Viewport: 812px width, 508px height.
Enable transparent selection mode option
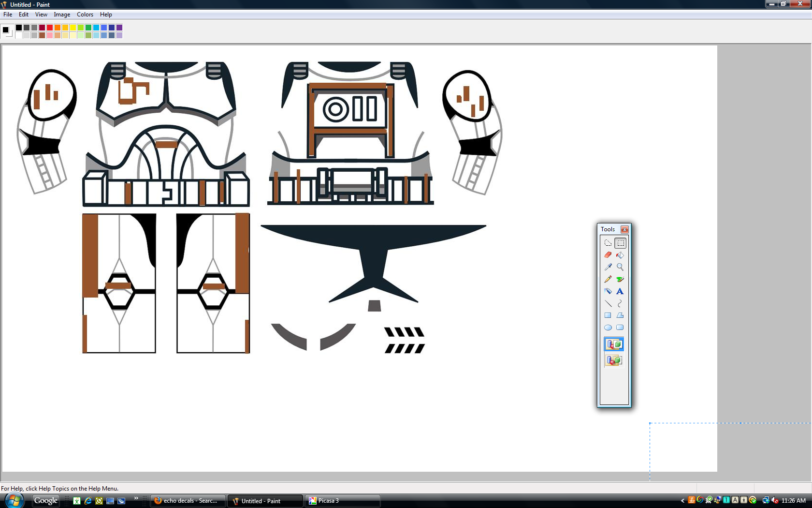click(x=614, y=360)
